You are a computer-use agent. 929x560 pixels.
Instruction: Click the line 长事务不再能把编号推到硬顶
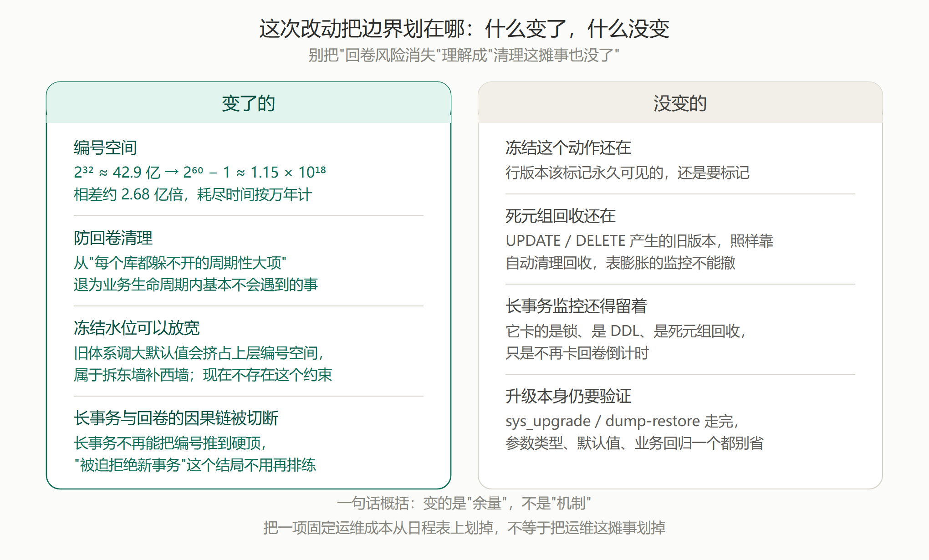pos(170,443)
